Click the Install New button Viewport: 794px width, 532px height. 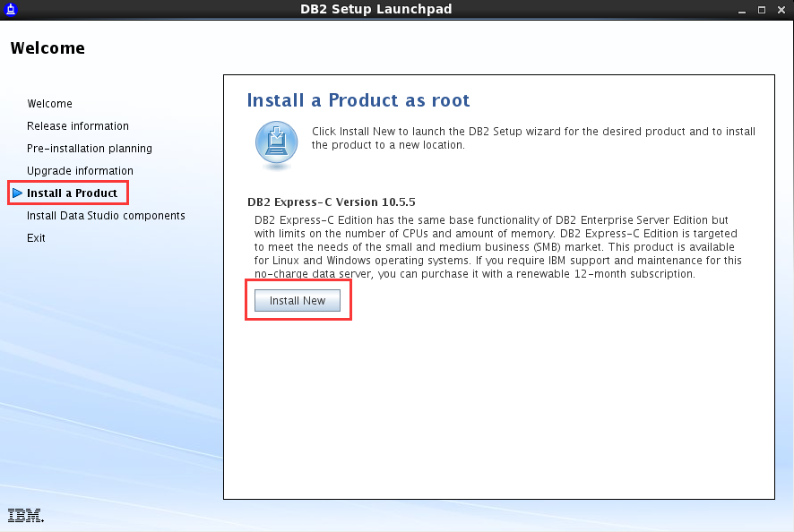tap(298, 301)
